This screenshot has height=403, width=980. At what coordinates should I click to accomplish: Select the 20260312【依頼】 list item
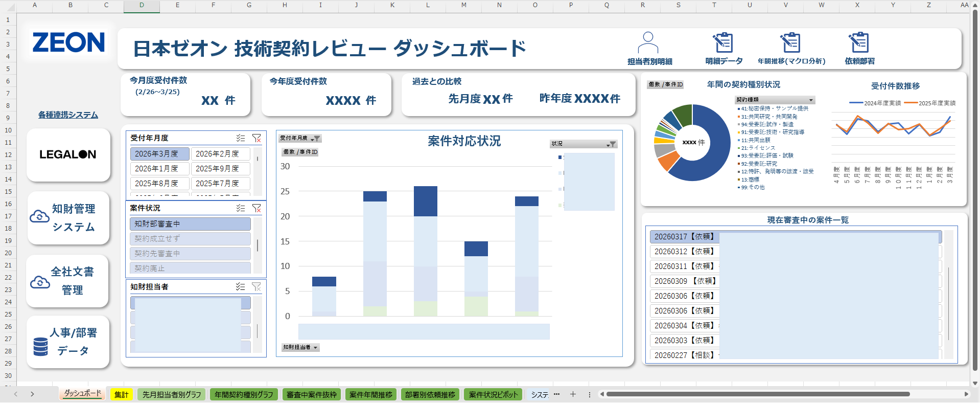point(796,252)
